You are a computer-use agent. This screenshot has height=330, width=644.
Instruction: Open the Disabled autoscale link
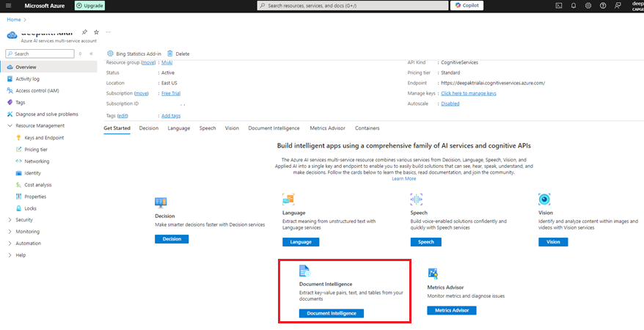[x=450, y=103]
